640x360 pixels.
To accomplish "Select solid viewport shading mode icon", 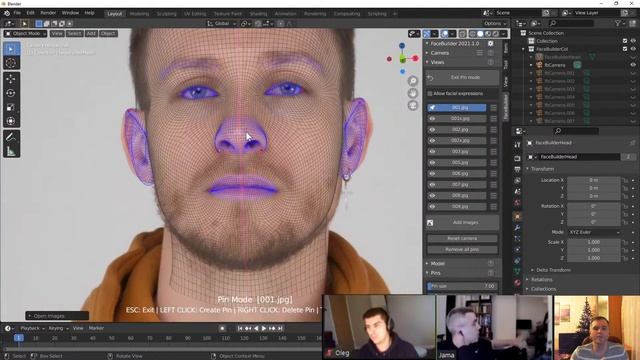I will pos(480,34).
